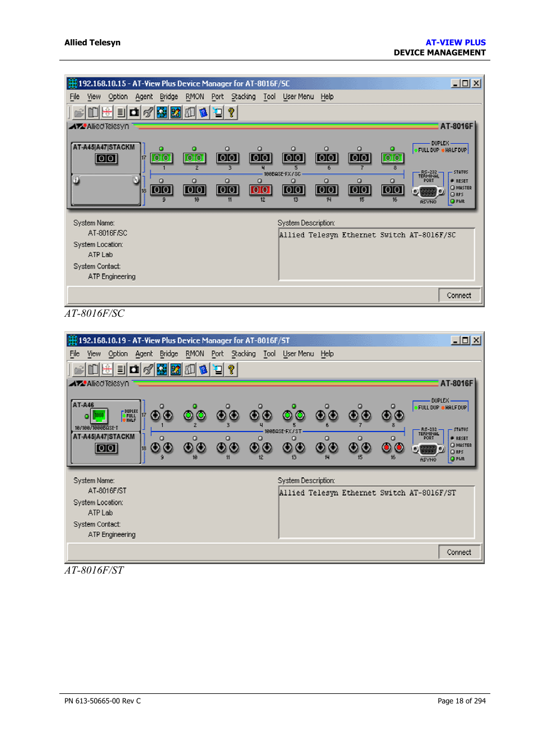Select green SC port 8 on the AT-8016F/SC switch
The width and height of the screenshot is (534, 756).
tap(392, 158)
